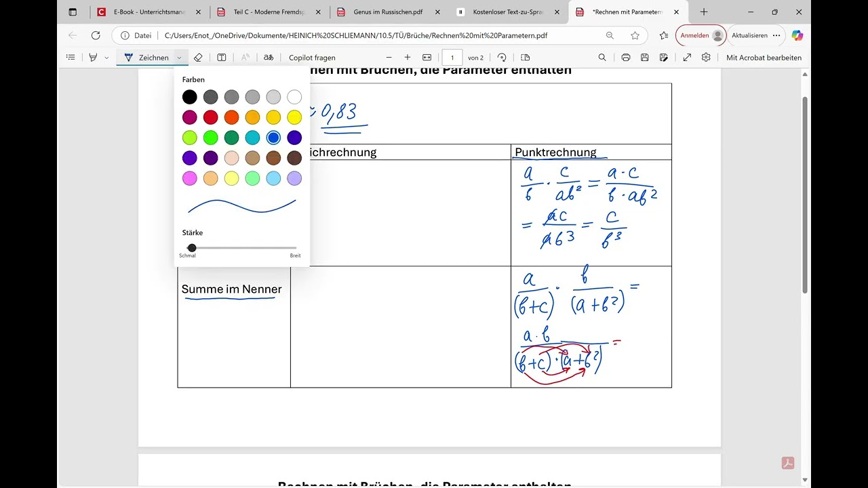Zoom out with the minus icon
The height and width of the screenshot is (488, 868).
[x=389, y=58]
